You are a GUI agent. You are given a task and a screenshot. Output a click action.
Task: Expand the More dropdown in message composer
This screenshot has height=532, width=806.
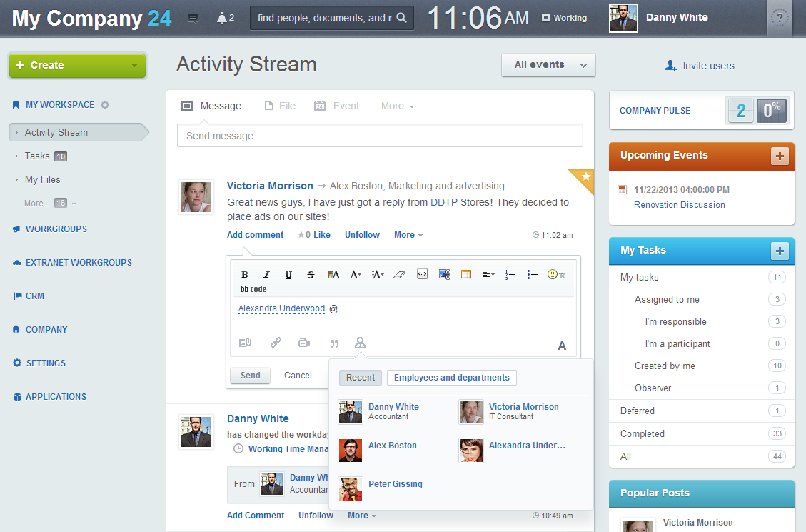[397, 106]
